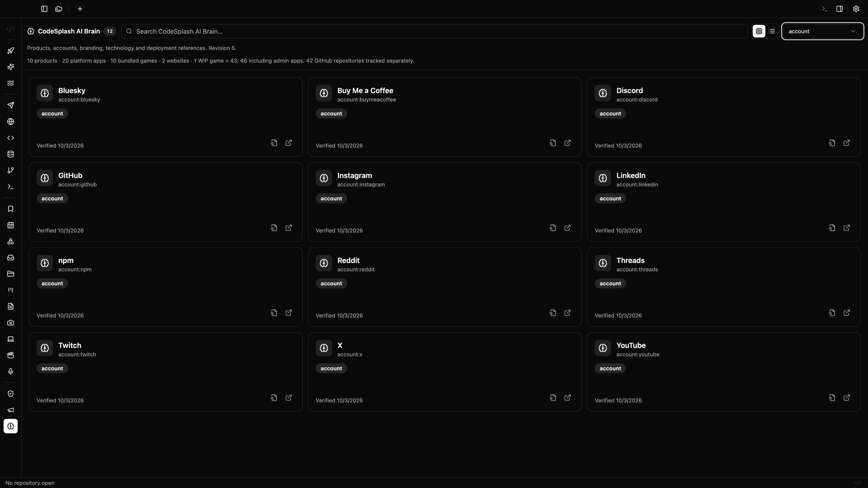Click No repository open status text
Screen dimensions: 868x488
pos(30,483)
